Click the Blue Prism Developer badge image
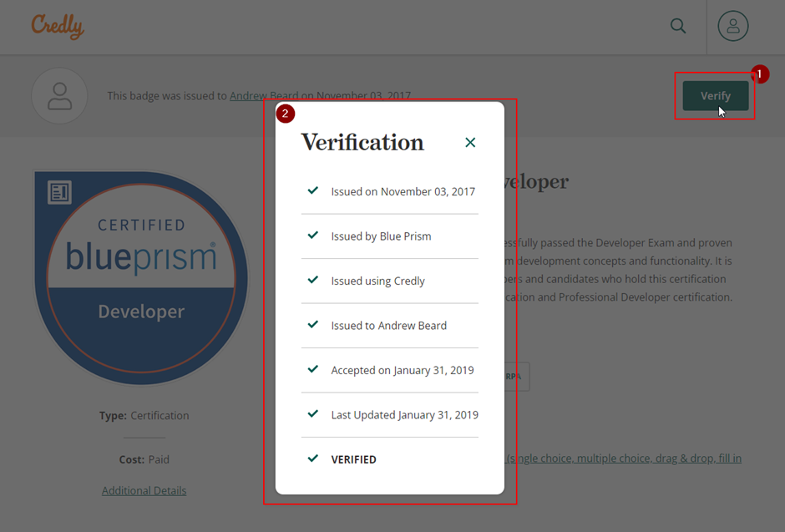 click(x=141, y=278)
